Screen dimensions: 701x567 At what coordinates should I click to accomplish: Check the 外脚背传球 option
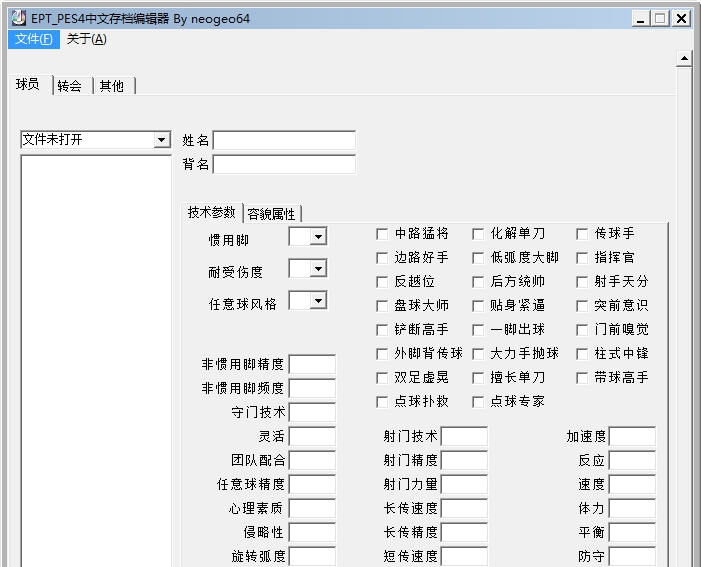(382, 354)
